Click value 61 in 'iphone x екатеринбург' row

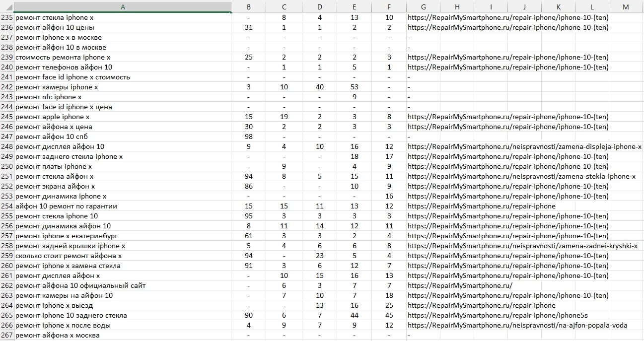[249, 236]
